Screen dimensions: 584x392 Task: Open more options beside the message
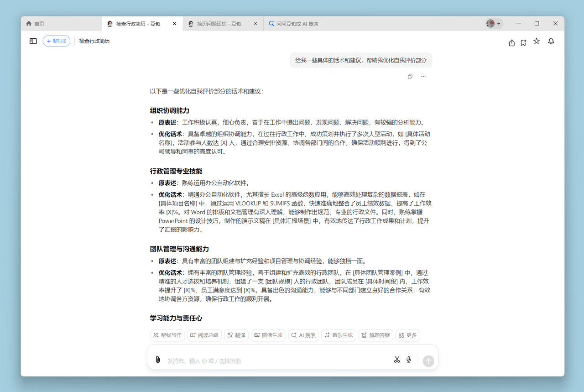[x=423, y=77]
